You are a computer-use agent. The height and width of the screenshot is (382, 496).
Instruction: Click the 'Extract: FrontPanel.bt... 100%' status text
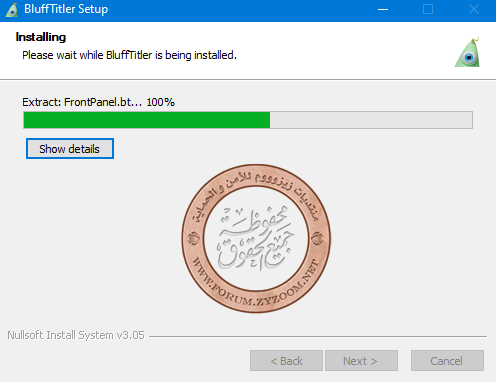click(x=98, y=102)
